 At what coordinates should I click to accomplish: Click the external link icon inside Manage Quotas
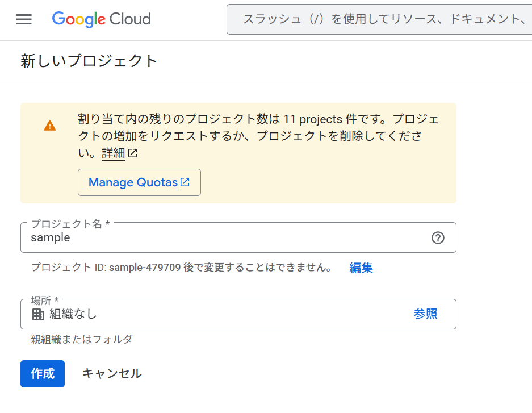[x=185, y=182]
